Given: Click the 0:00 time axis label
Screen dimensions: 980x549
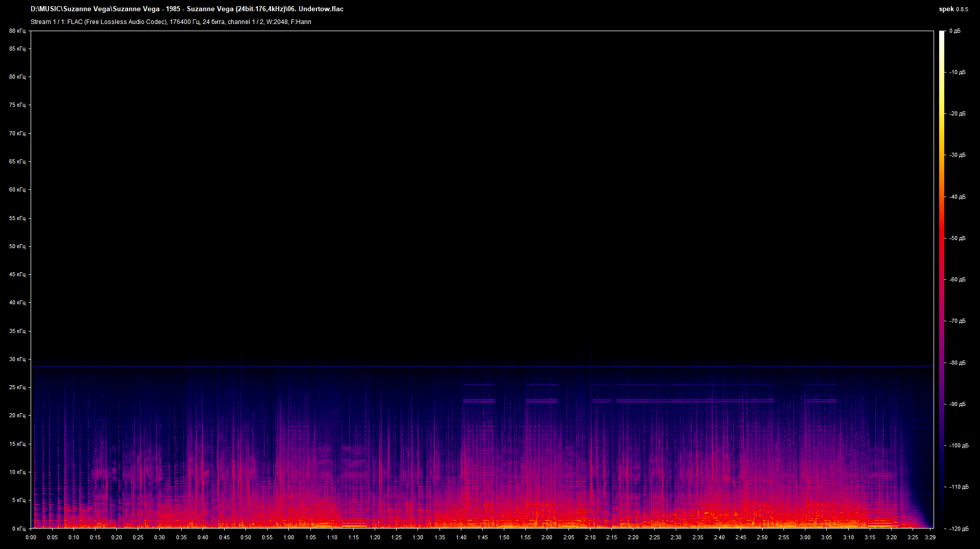Looking at the screenshot, I should tap(31, 538).
